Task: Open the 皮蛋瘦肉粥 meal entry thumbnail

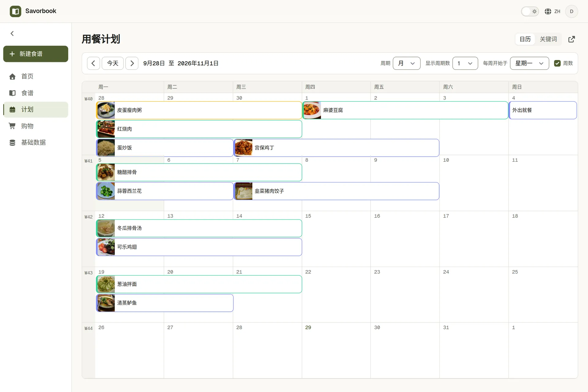Action: pos(106,110)
